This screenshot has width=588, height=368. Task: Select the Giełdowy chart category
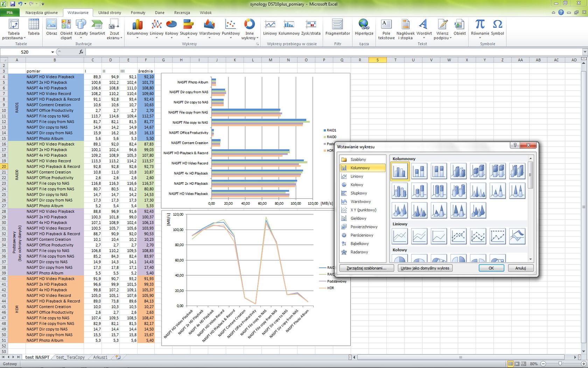point(363,218)
